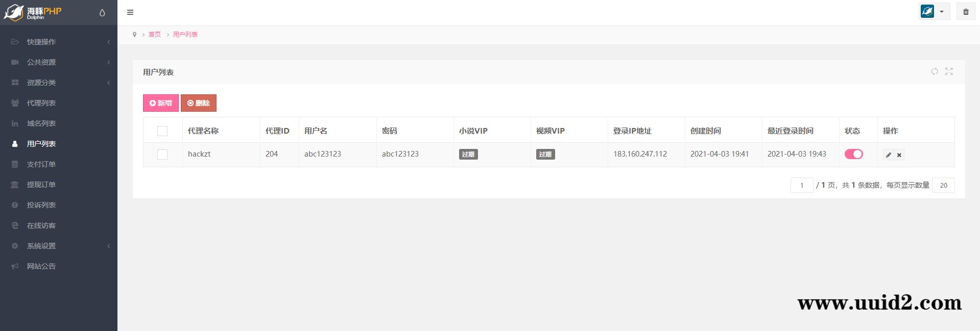Click the 在线访客 browser icon
Image resolution: width=980 pixels, height=331 pixels.
pyautogui.click(x=15, y=225)
